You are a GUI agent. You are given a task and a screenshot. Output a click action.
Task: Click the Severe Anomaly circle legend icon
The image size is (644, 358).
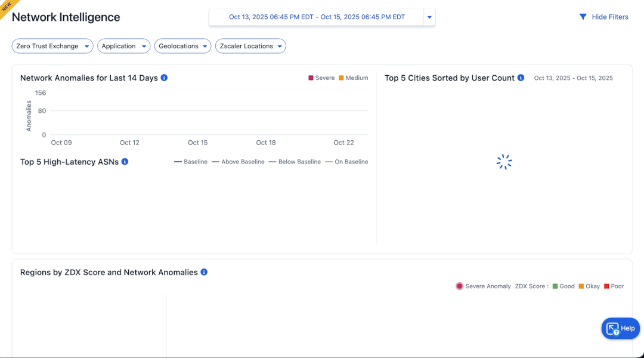point(459,286)
